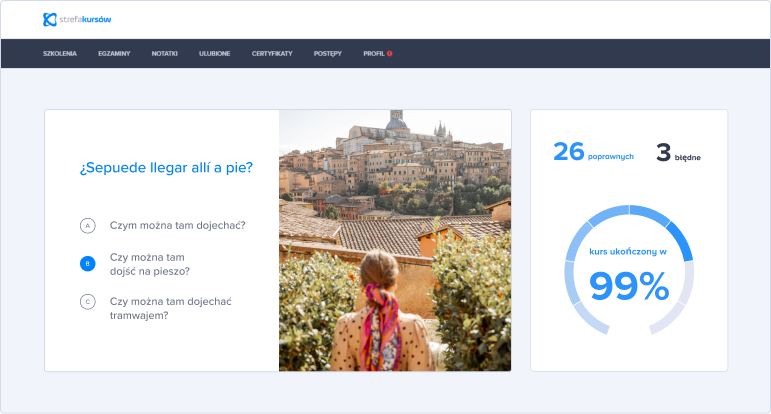Screen dimensions: 771x414
Task: Choose the answer "Czym można tam dojechać?"
Action: [x=177, y=226]
